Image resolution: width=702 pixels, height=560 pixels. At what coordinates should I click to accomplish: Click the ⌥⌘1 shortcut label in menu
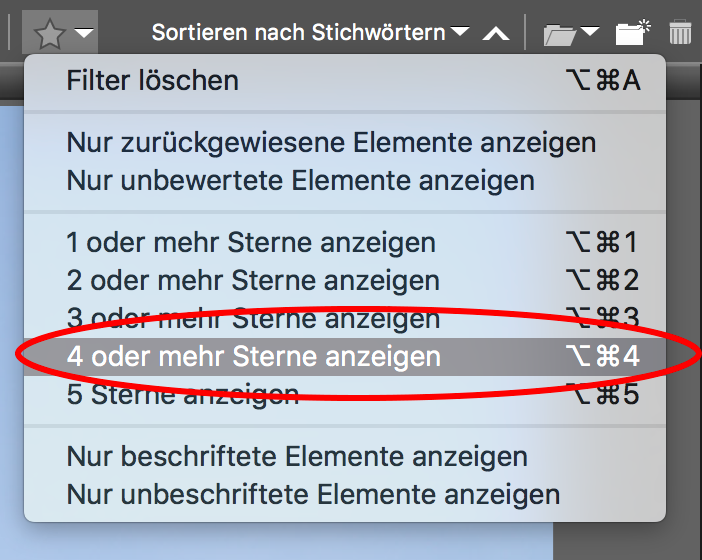coord(602,242)
